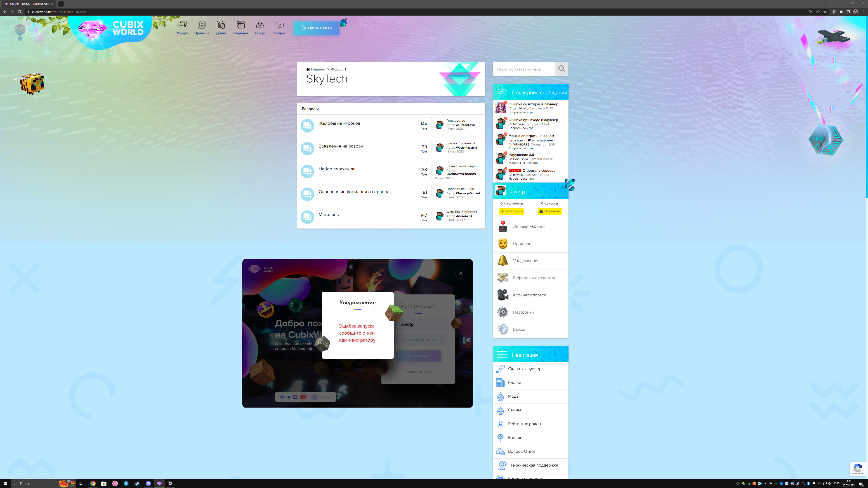Image resolution: width=868 pixels, height=488 pixels.
Task: Focus the topic title search field
Action: tap(523, 69)
